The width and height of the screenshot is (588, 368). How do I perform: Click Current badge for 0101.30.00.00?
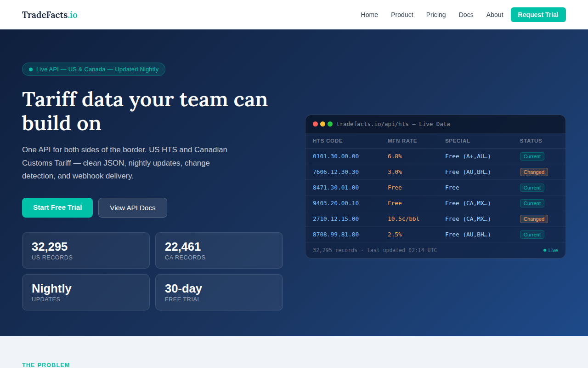pyautogui.click(x=532, y=156)
